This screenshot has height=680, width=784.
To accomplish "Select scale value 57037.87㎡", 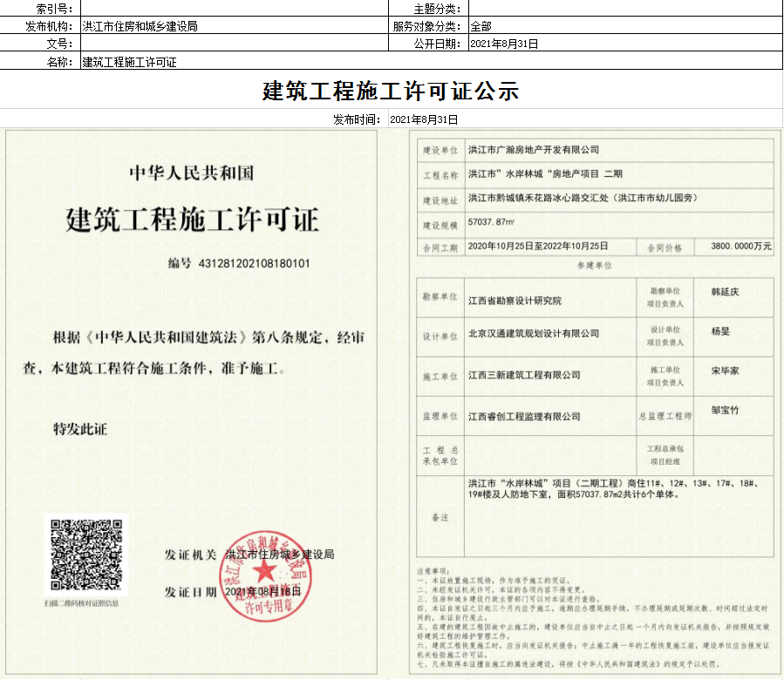I will coord(491,222).
